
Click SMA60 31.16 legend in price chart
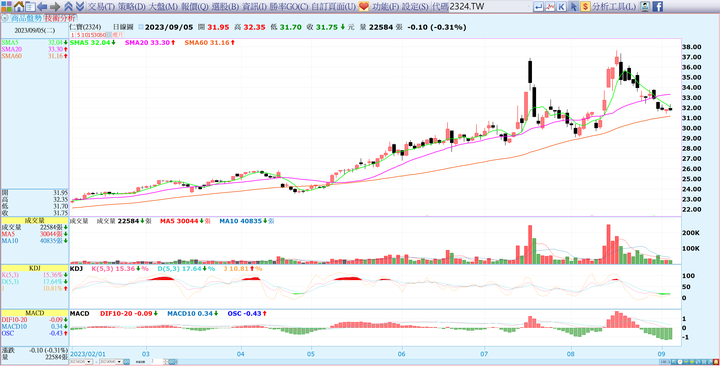[x=210, y=42]
